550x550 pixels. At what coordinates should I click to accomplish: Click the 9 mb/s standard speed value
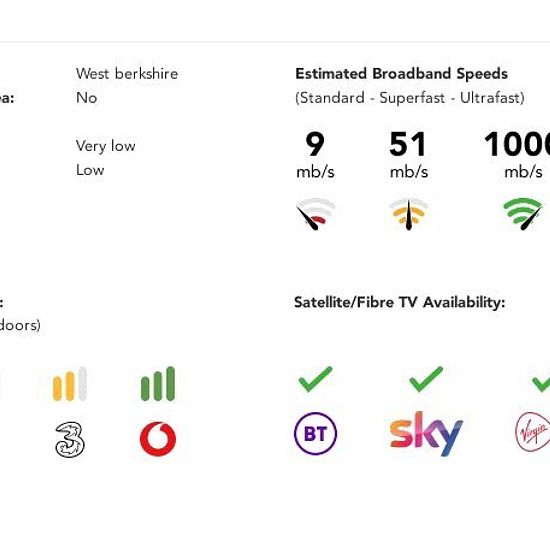tap(315, 154)
